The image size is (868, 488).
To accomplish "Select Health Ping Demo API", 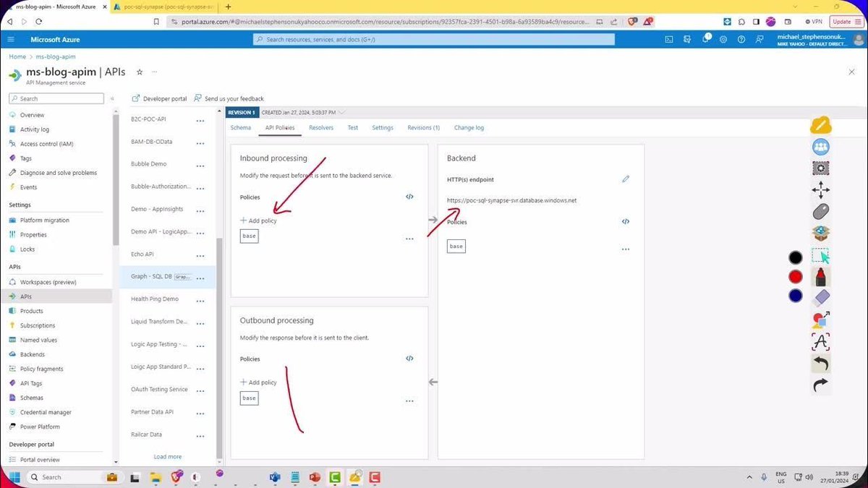I will coord(155,299).
